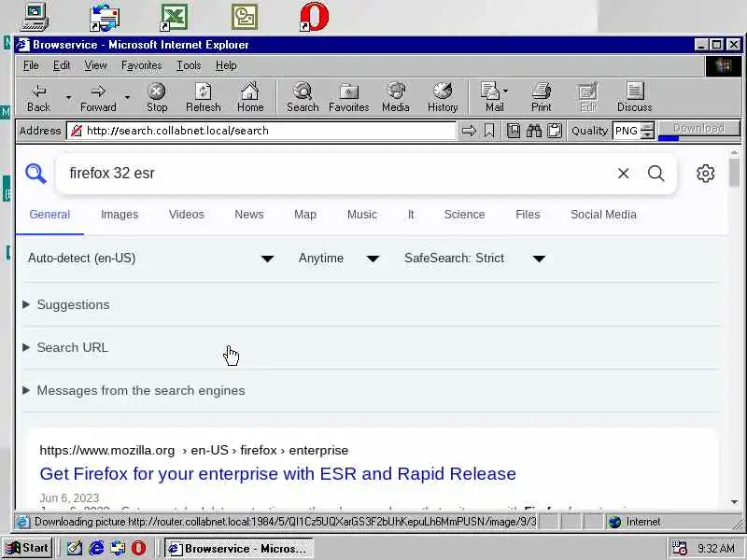The width and height of the screenshot is (747, 560).
Task: Click the Quality PNG value field
Action: tap(627, 131)
